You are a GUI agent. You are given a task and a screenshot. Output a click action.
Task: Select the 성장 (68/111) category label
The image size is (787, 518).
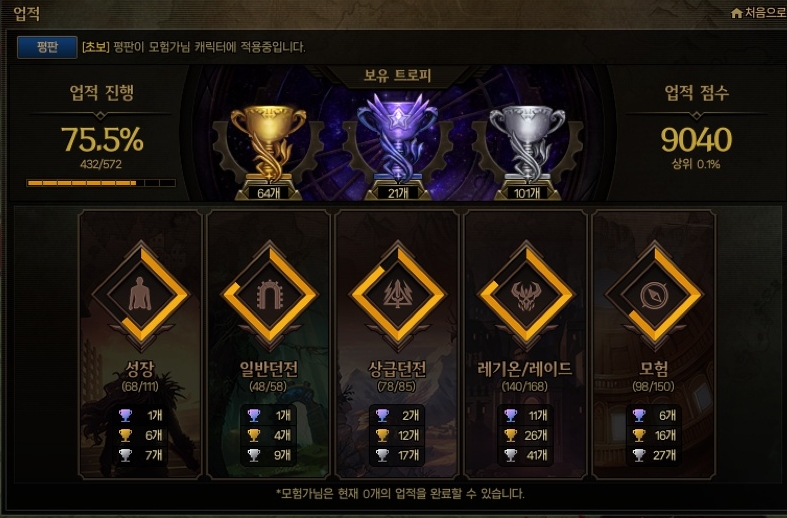click(140, 376)
